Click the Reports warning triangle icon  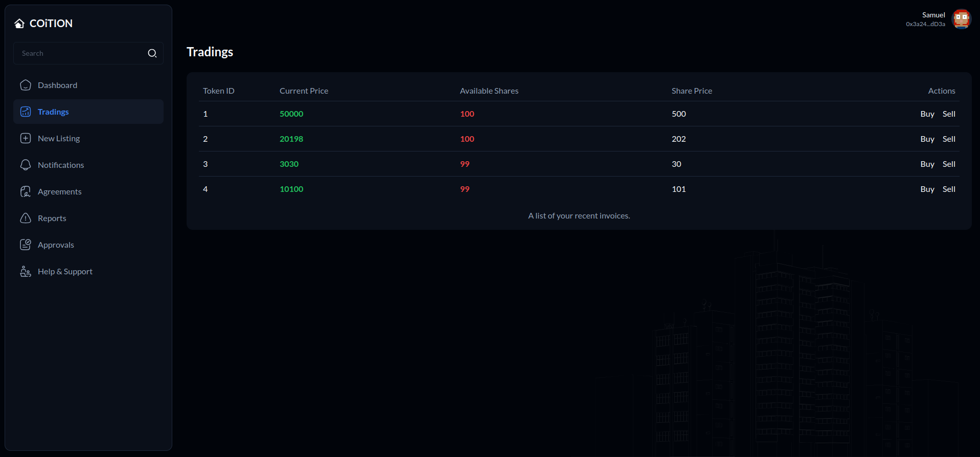pyautogui.click(x=26, y=218)
